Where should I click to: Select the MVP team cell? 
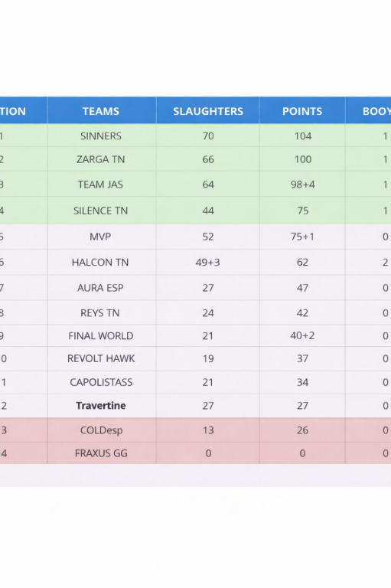pos(102,237)
